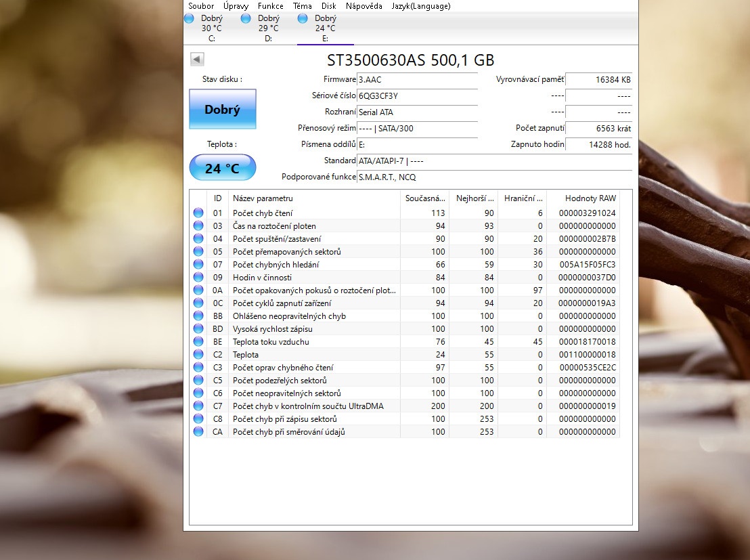This screenshot has width=750, height=560.
Task: Click status orb of row BB neopravitelných chyb
Action: point(198,316)
